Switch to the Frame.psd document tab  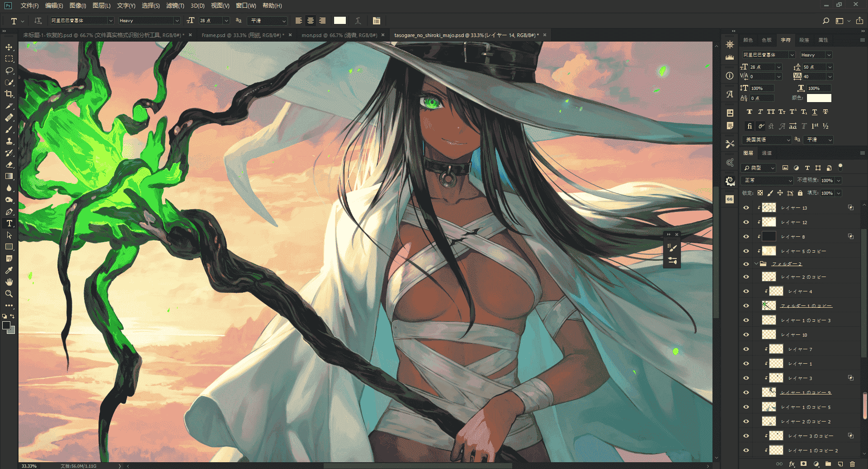point(243,35)
